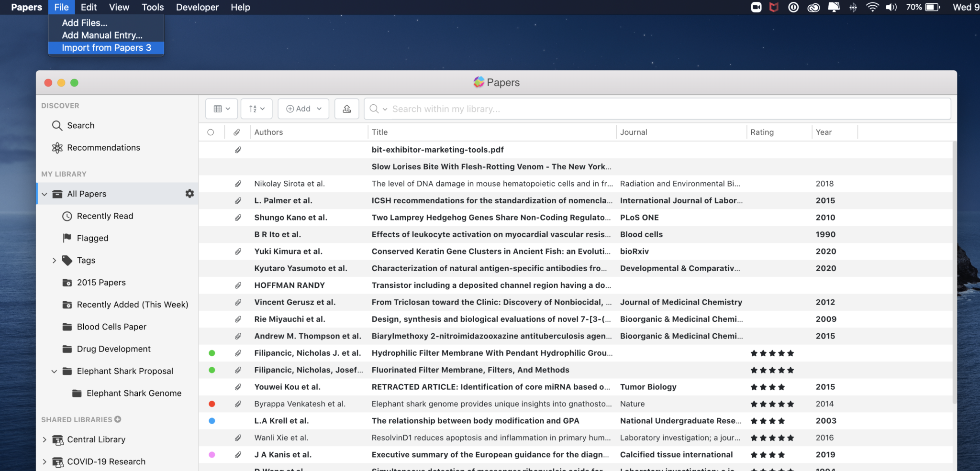Select the PLoS ONE journal cell

[639, 218]
